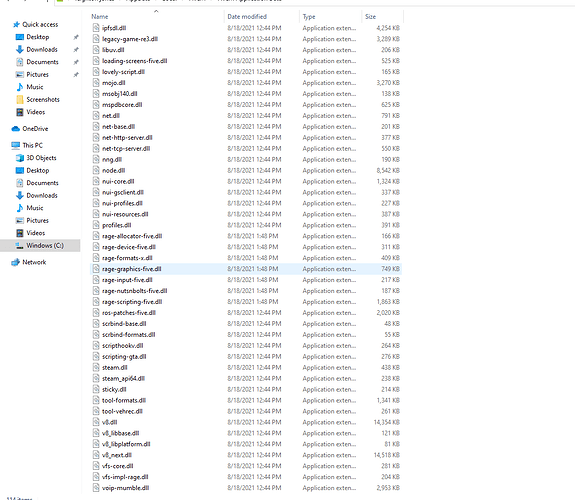
Task: Select the nui-gsclient.dll file name
Action: click(x=123, y=192)
